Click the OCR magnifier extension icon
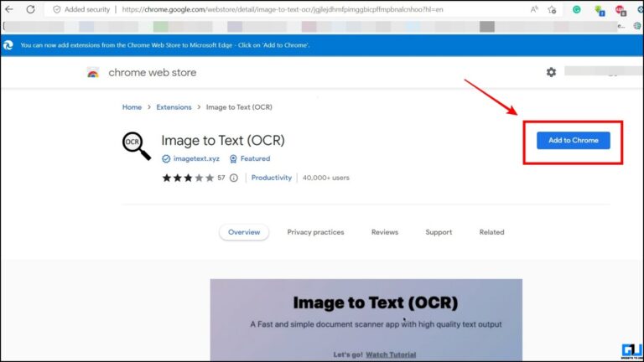The image size is (644, 362). click(x=137, y=146)
